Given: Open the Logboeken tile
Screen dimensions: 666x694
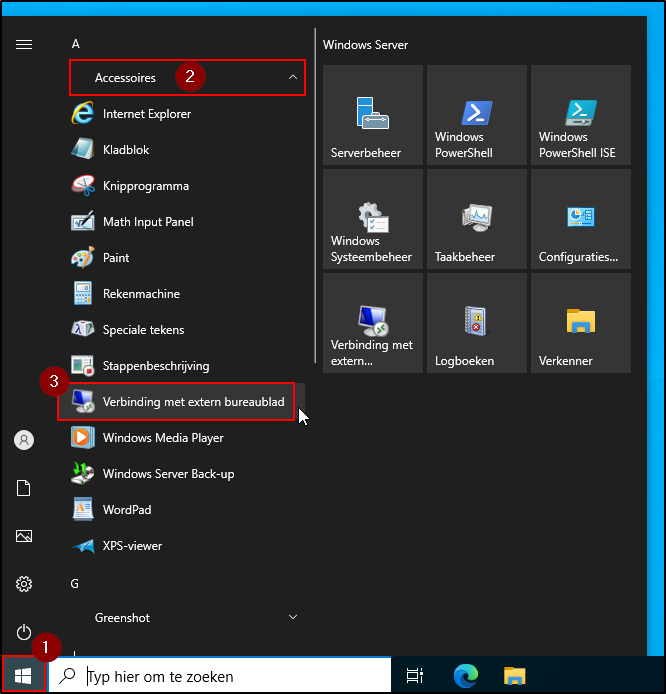Looking at the screenshot, I should pos(477,324).
